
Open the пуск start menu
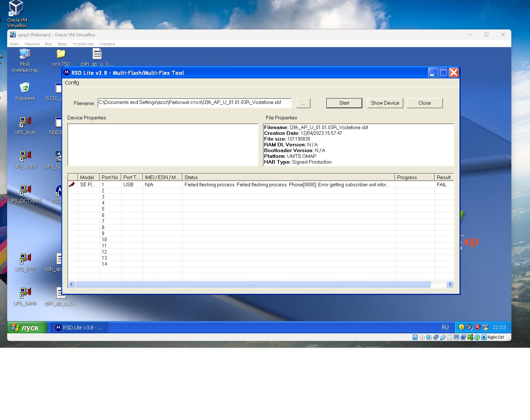tap(27, 328)
